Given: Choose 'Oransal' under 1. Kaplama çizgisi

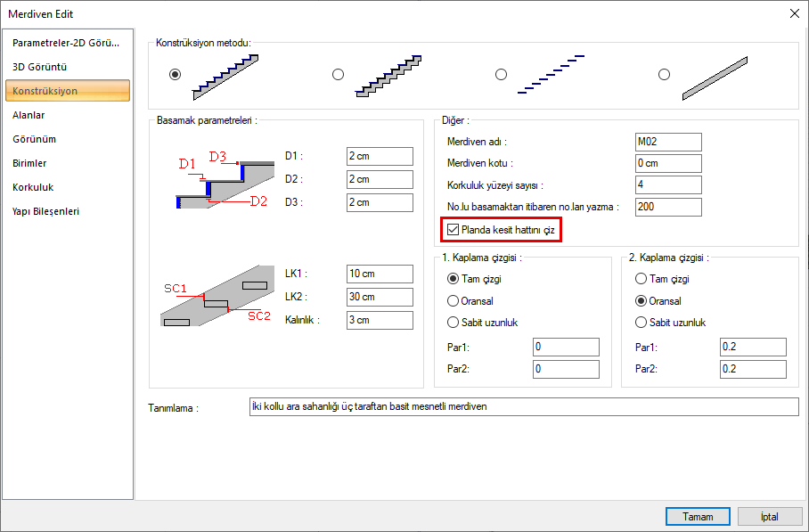Looking at the screenshot, I should coord(453,301).
